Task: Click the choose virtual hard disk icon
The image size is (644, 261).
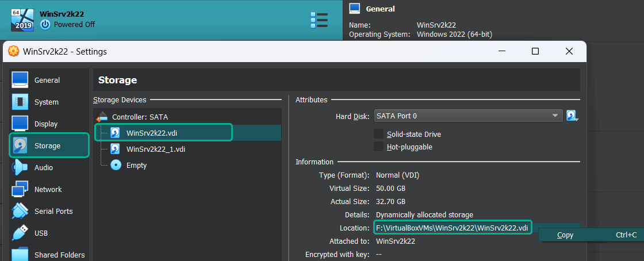Action: [572, 116]
